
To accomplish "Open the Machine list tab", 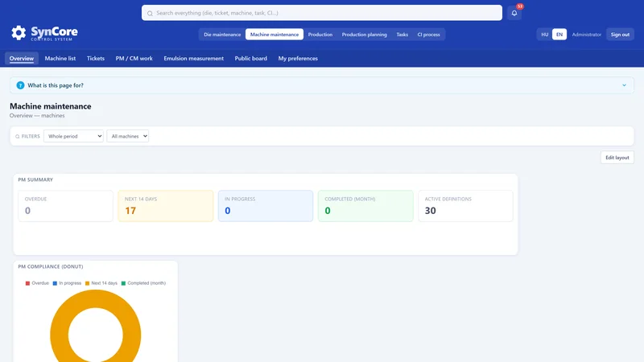I will tap(60, 58).
